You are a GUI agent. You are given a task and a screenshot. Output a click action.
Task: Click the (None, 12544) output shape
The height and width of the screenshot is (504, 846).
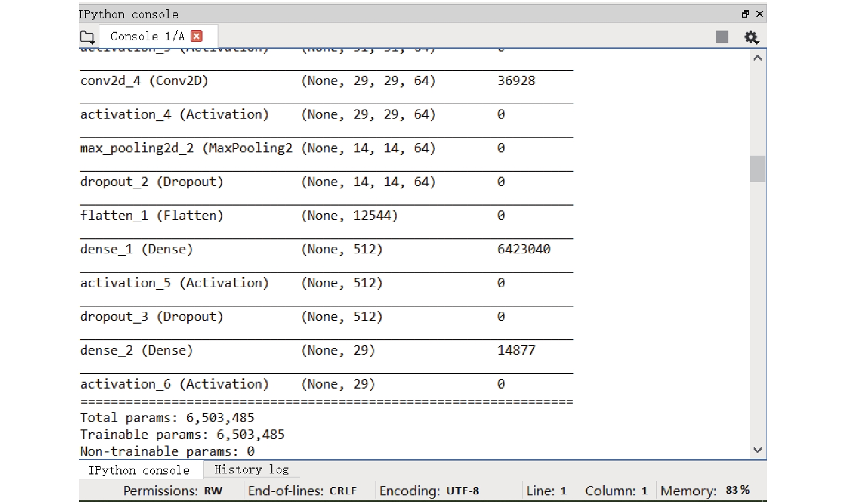click(349, 216)
